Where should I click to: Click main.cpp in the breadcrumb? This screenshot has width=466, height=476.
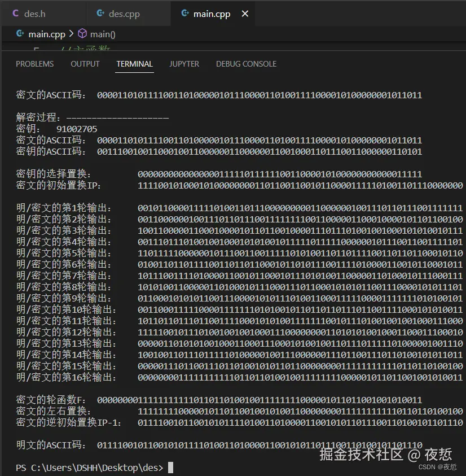click(x=47, y=34)
